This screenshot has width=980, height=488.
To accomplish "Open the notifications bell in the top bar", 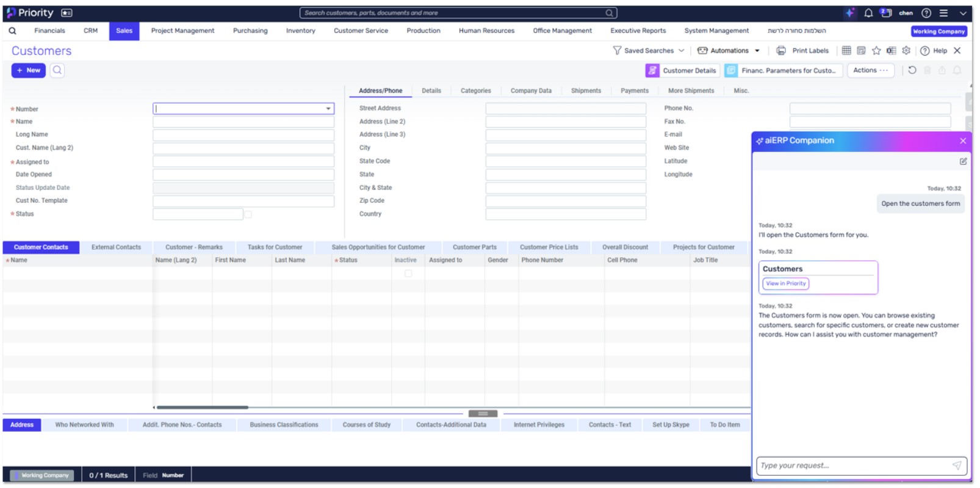I will 868,13.
